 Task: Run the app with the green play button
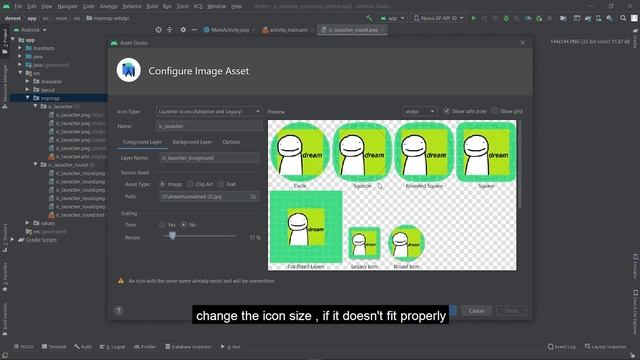[473, 18]
